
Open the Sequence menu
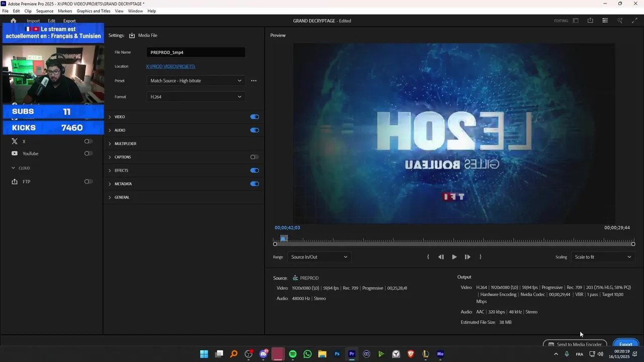point(45,11)
